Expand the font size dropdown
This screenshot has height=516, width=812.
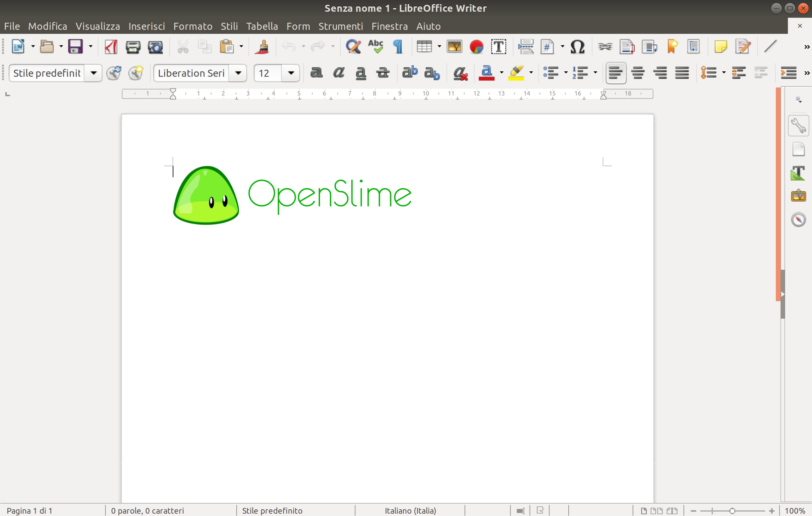click(291, 73)
